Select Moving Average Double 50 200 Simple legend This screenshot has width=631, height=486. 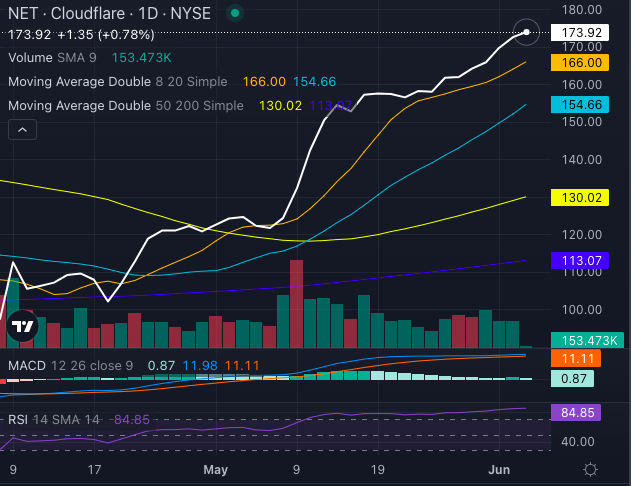tap(126, 106)
